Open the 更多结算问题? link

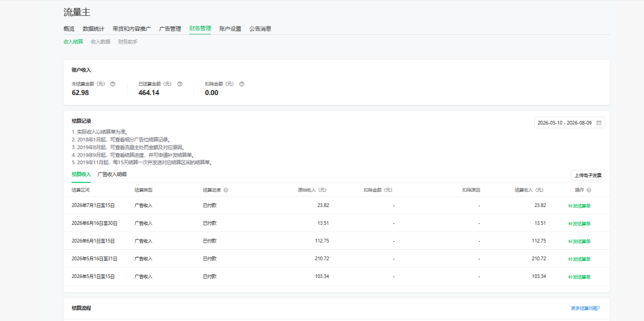(x=586, y=308)
